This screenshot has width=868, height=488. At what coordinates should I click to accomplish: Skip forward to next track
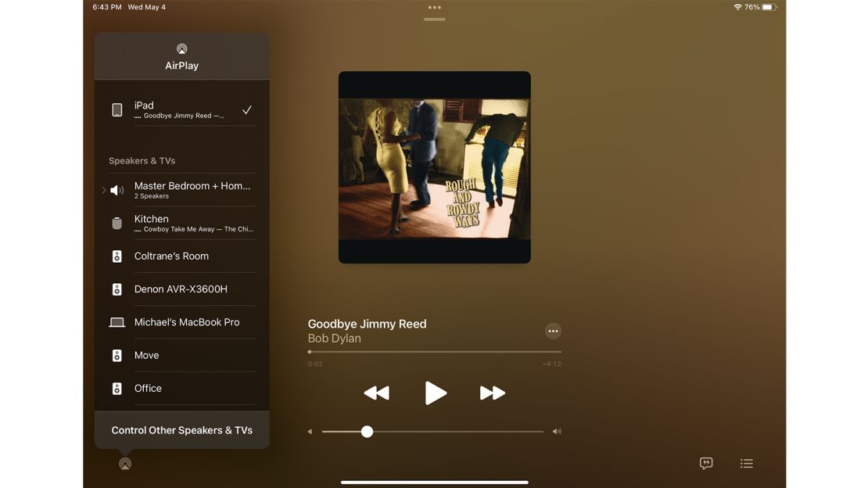(492, 393)
